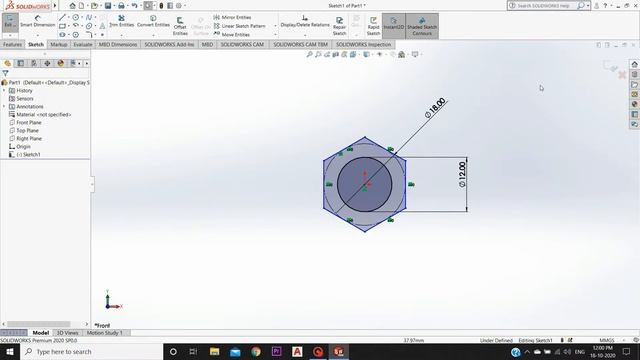Switch to the Features tab

(12, 44)
